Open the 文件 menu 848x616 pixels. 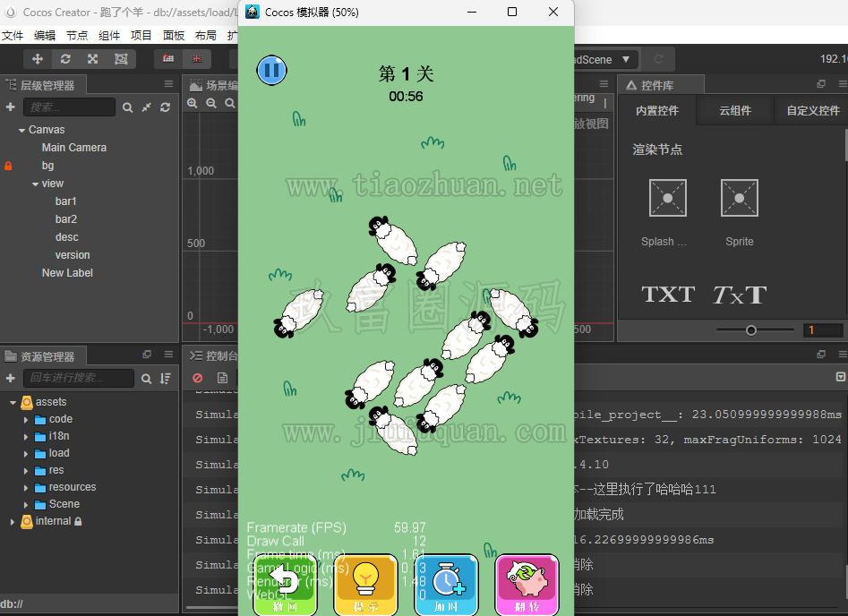pos(13,36)
